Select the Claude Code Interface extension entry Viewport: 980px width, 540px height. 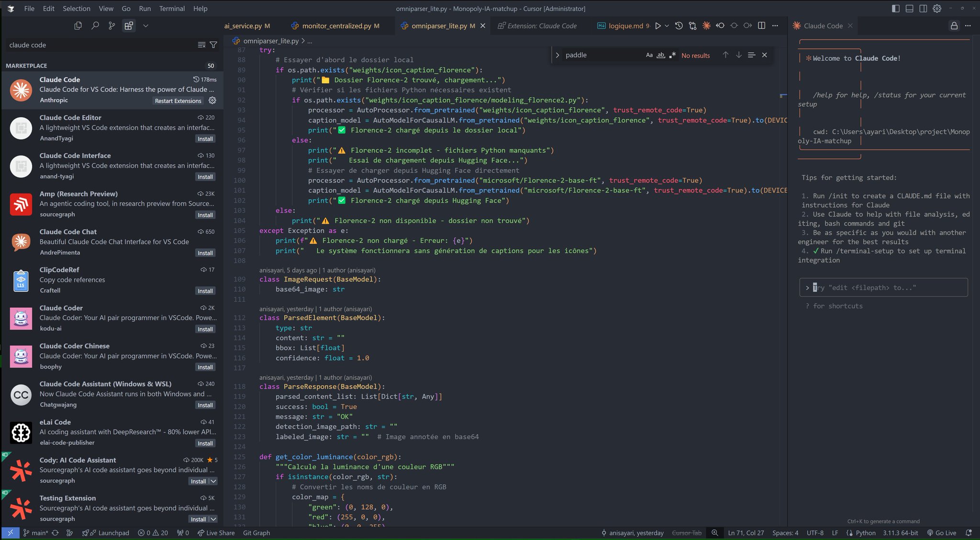click(x=112, y=166)
